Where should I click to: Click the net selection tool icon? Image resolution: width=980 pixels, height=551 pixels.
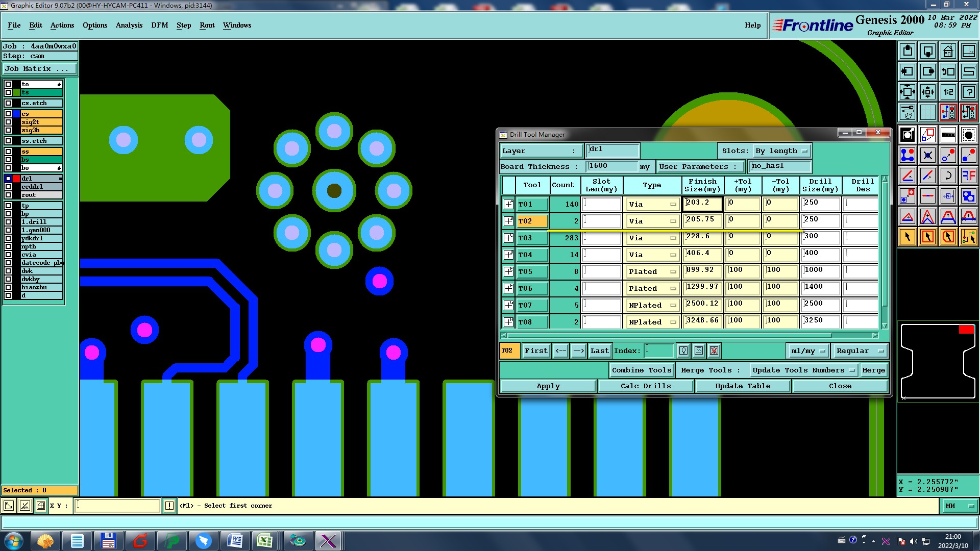[x=968, y=237]
